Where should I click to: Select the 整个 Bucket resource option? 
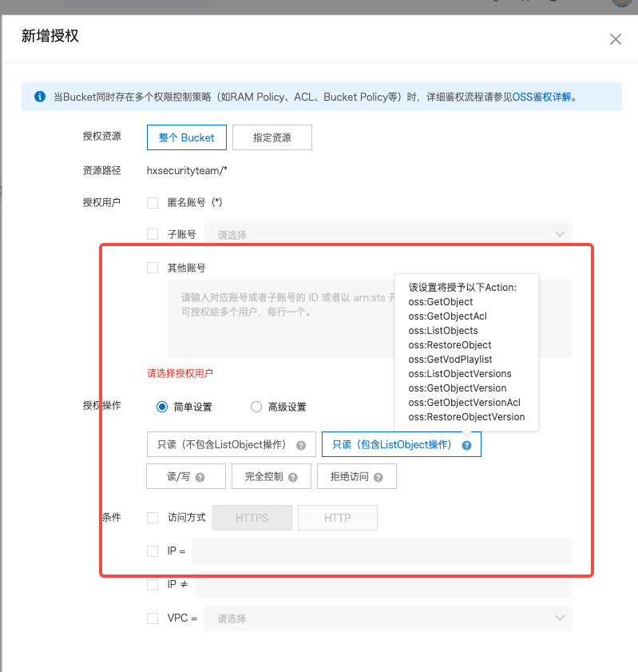pyautogui.click(x=186, y=137)
